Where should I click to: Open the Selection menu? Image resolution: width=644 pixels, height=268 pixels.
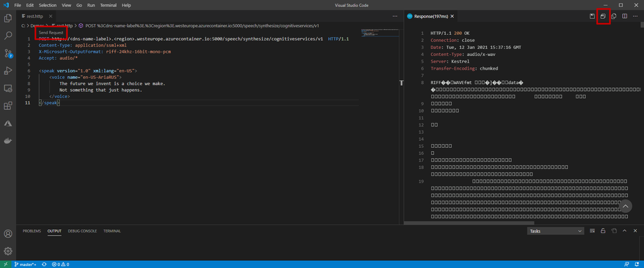tap(48, 5)
